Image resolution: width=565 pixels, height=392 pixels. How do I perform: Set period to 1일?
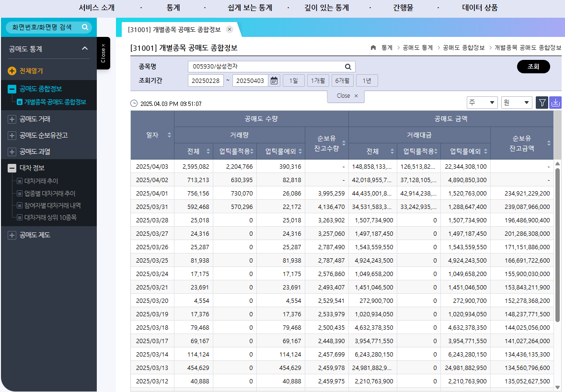pyautogui.click(x=294, y=81)
